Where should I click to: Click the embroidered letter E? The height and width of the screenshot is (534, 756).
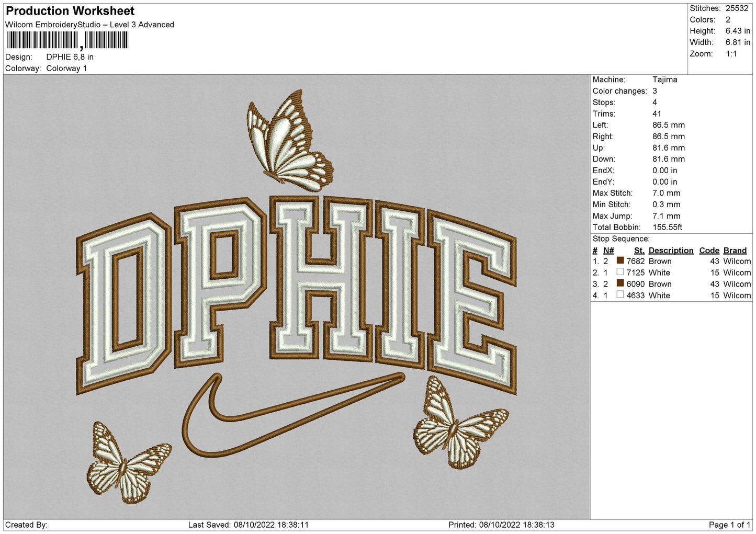pos(472,302)
